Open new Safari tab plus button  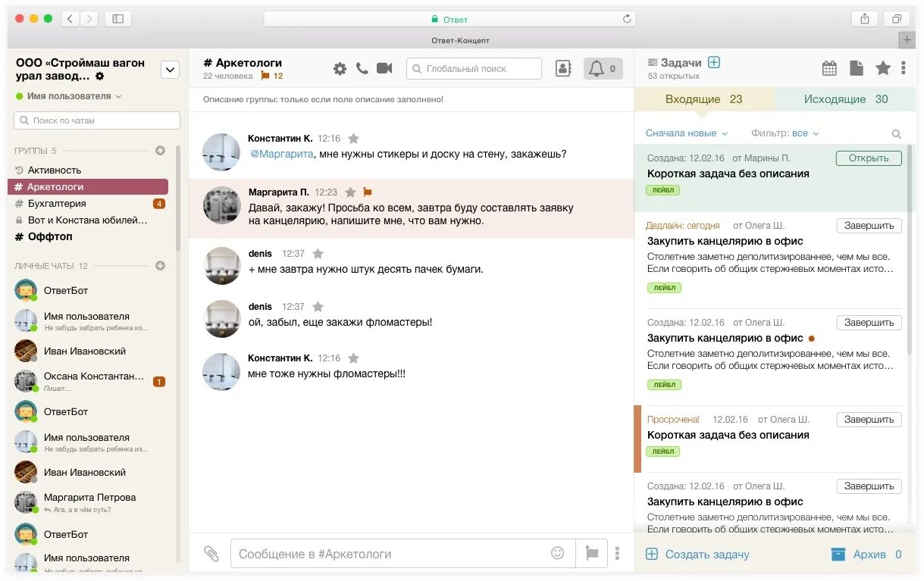coord(907,40)
